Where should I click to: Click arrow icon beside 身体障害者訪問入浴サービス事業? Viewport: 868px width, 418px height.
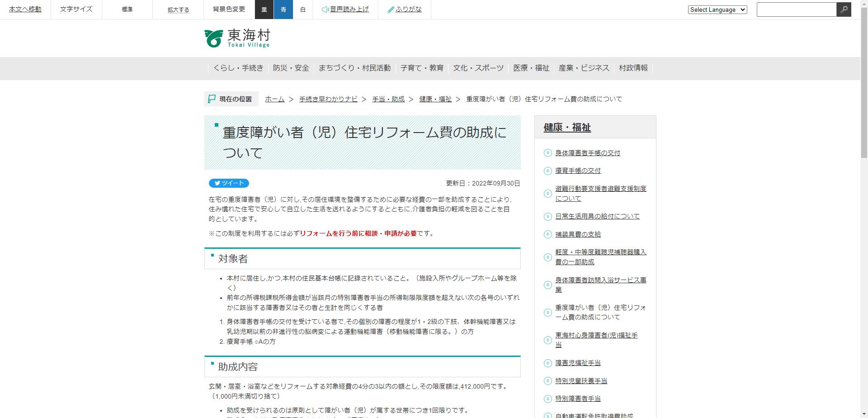click(548, 285)
